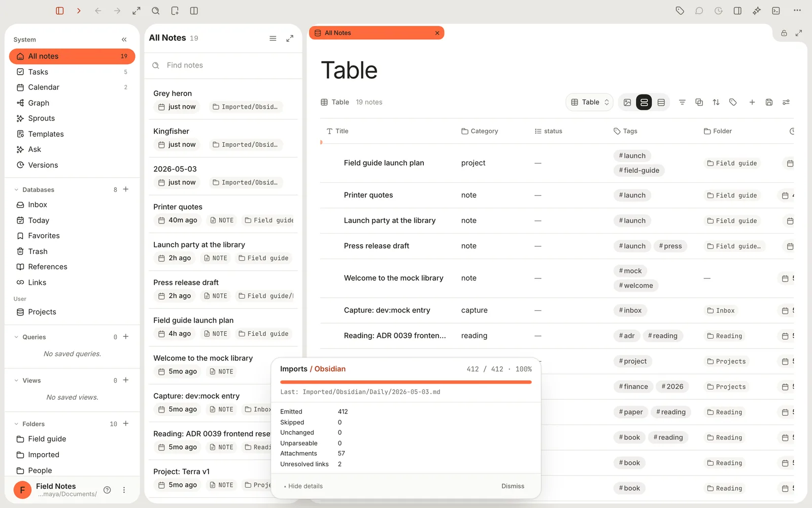Screen dimensions: 812x508
Task: Select the compact row layout toggle
Action: pyautogui.click(x=661, y=102)
